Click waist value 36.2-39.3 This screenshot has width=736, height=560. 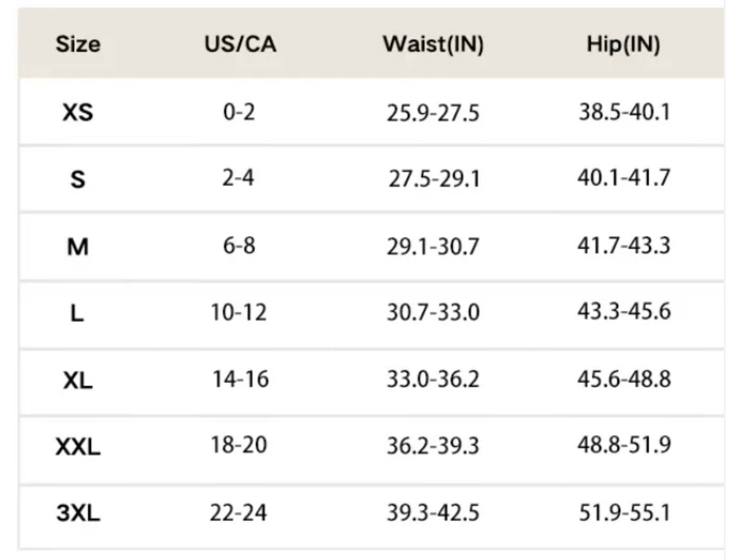tap(433, 446)
